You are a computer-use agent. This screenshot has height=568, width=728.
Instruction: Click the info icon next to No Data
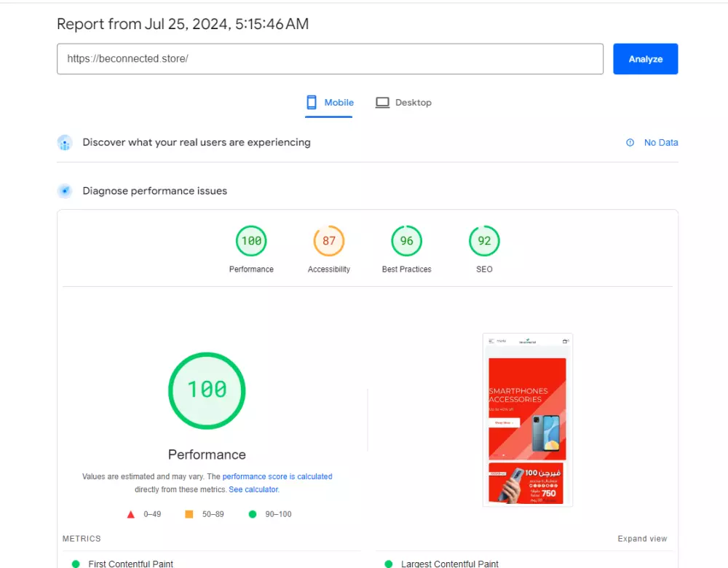630,143
